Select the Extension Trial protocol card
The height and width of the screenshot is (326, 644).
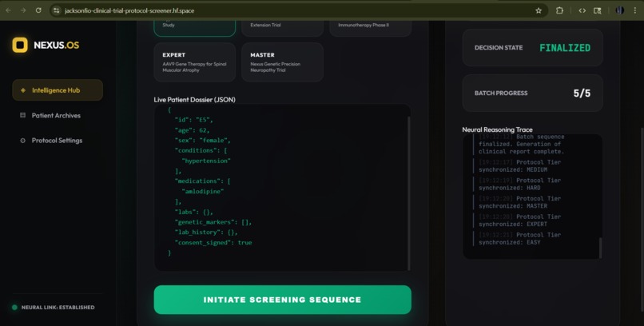pyautogui.click(x=282, y=28)
